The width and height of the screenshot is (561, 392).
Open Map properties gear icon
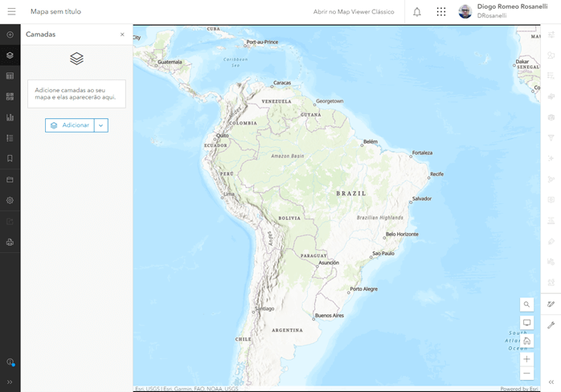[x=10, y=200]
